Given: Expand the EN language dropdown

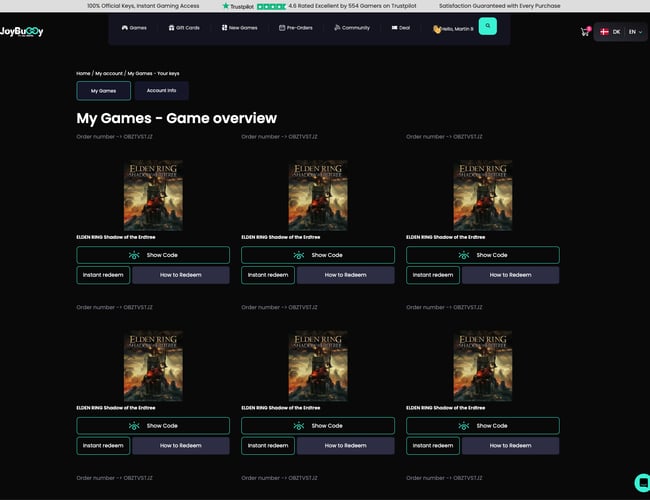Looking at the screenshot, I should click(x=635, y=32).
